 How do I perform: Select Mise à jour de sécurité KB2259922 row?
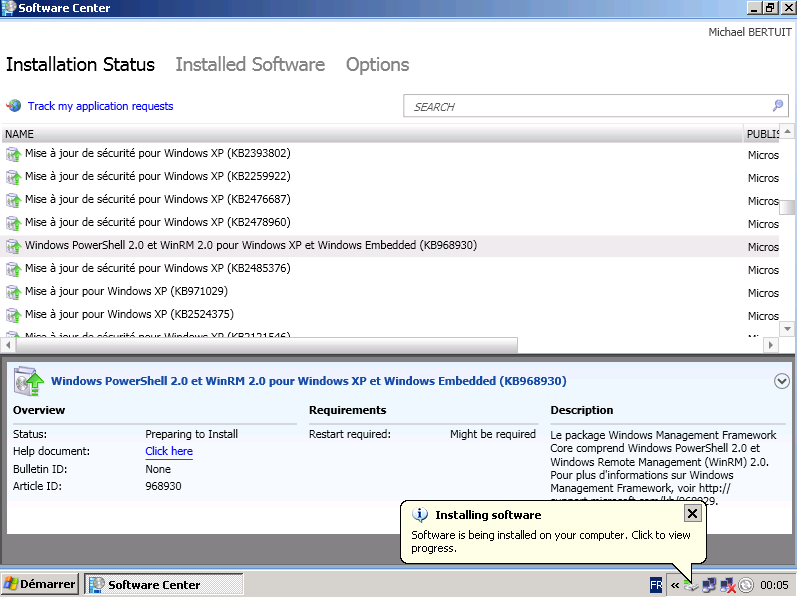[390, 176]
